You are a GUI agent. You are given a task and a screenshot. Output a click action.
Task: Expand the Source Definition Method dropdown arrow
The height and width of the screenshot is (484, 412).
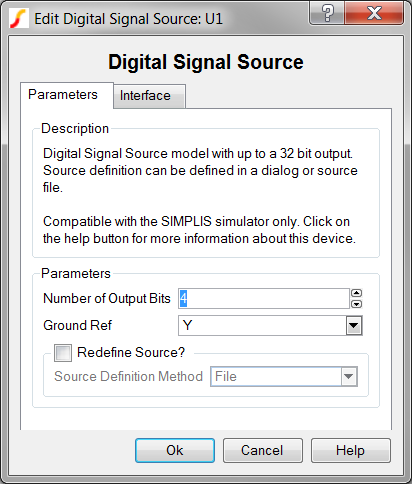[x=349, y=377]
